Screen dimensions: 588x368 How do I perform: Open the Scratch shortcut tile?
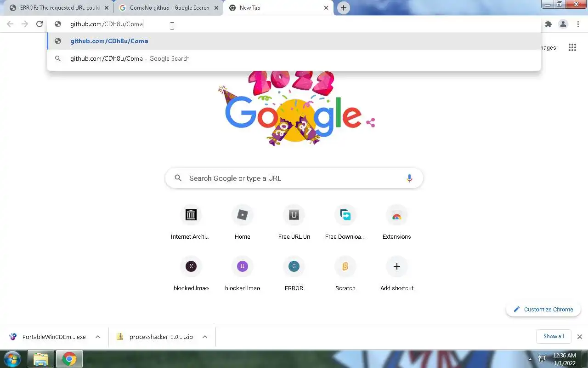click(x=345, y=275)
